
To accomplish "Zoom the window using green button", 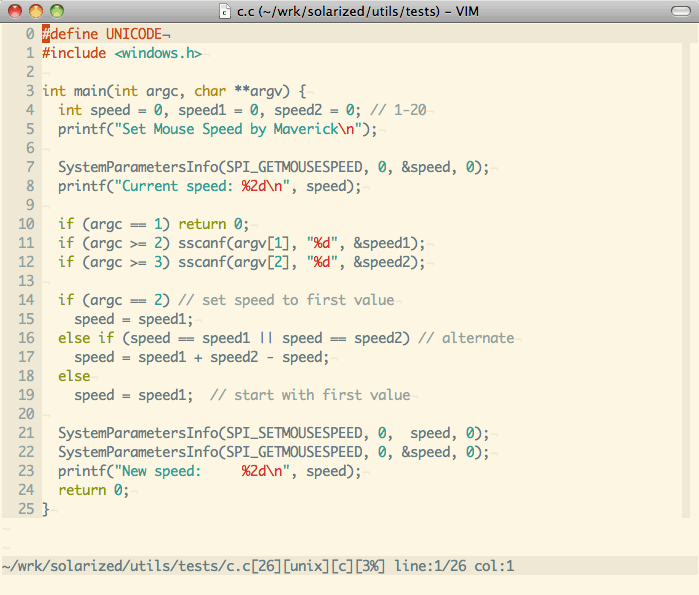I will click(x=56, y=11).
